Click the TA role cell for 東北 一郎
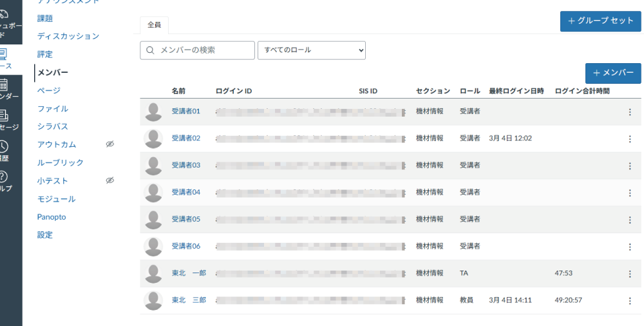Screen dimensions: 644x326 [x=464, y=273]
